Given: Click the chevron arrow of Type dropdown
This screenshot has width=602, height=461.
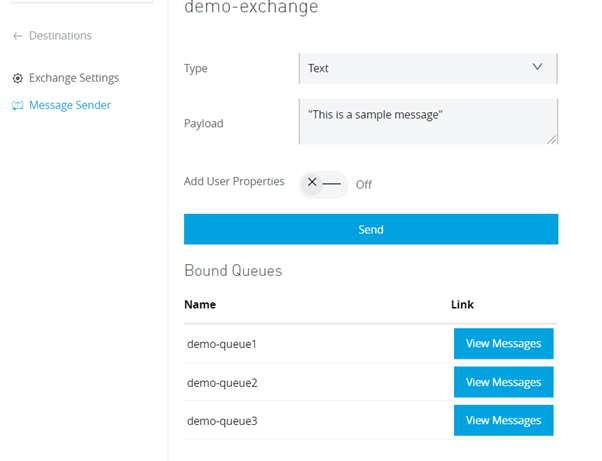Looking at the screenshot, I should point(538,67).
